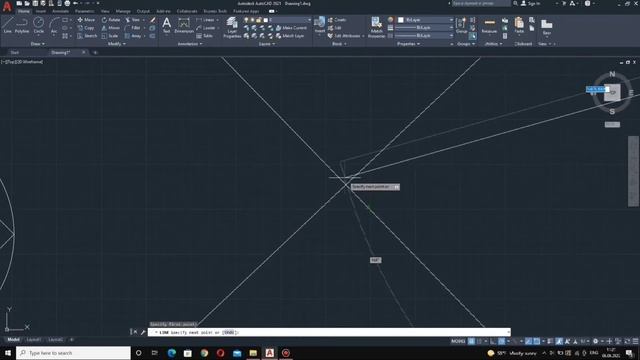Click the Group tool
This screenshot has width=640, height=360.
point(461,25)
